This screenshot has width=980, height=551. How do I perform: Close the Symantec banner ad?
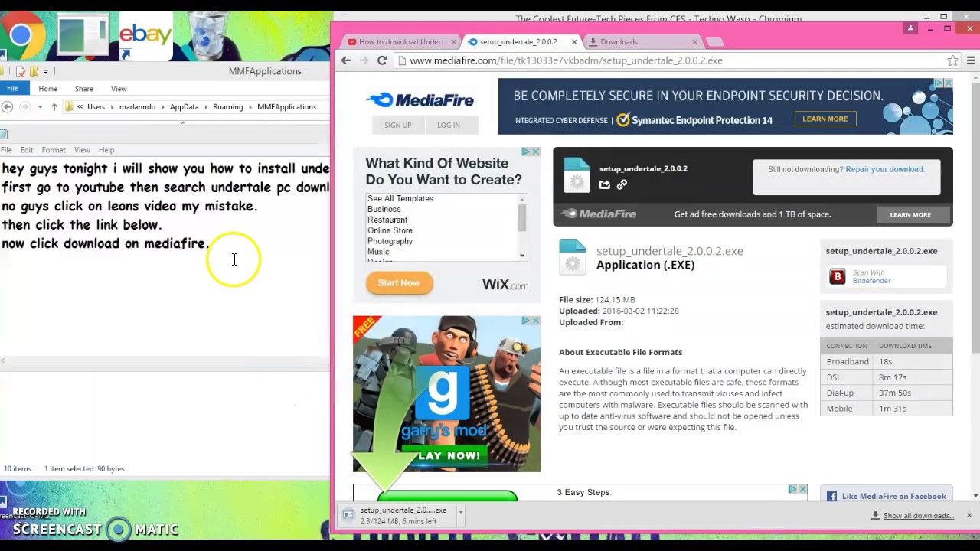click(948, 83)
